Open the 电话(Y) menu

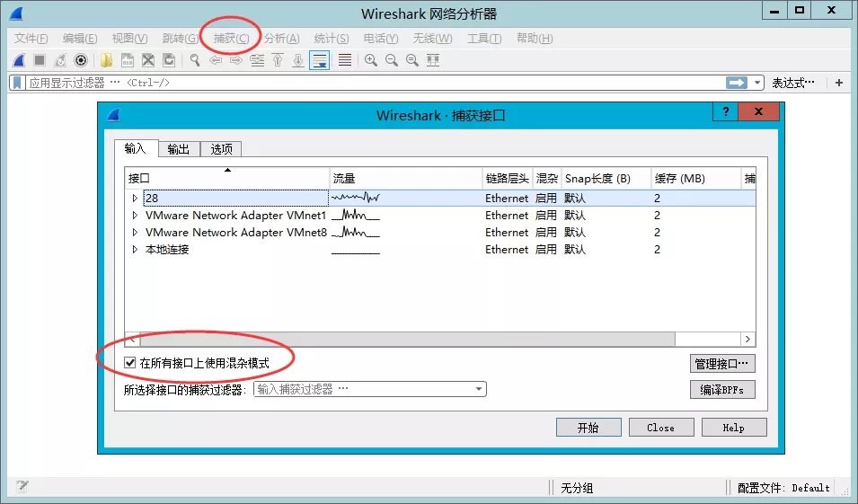pyautogui.click(x=381, y=39)
